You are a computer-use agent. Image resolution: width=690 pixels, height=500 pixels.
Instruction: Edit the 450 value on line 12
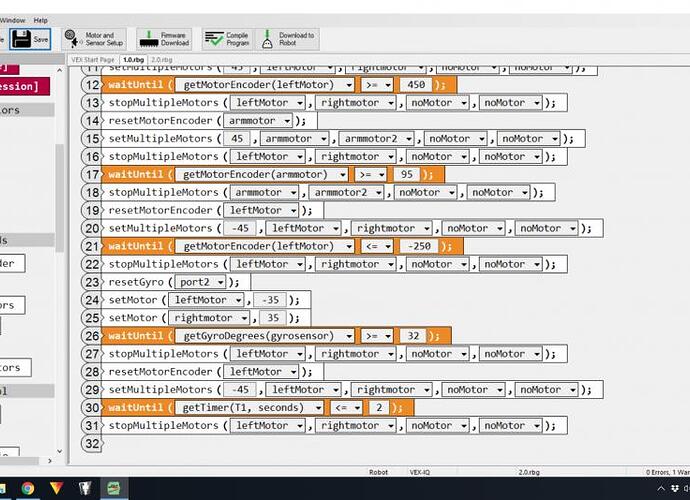(x=416, y=85)
